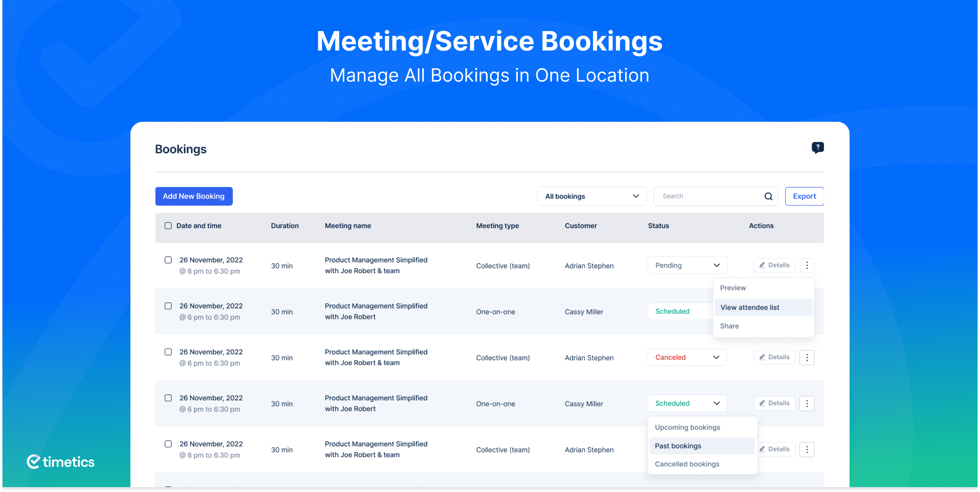The height and width of the screenshot is (492, 980).
Task: Click the Bookings page heading
Action: tap(181, 149)
